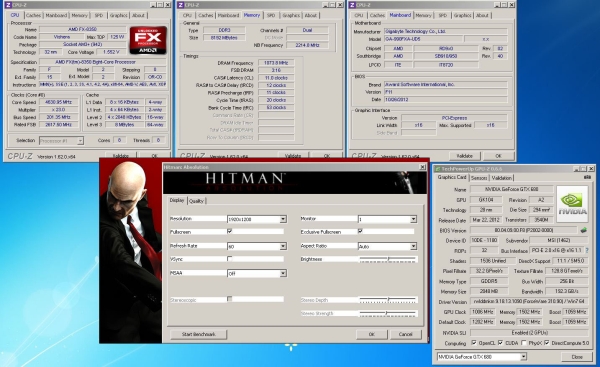
Task: Click the Hitman Absolution banner image
Action: [x=295, y=183]
